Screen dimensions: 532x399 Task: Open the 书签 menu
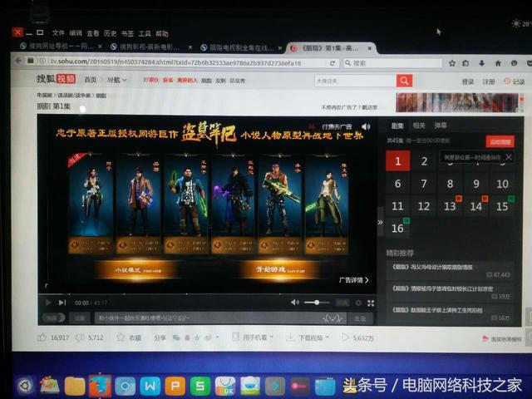[x=127, y=33]
